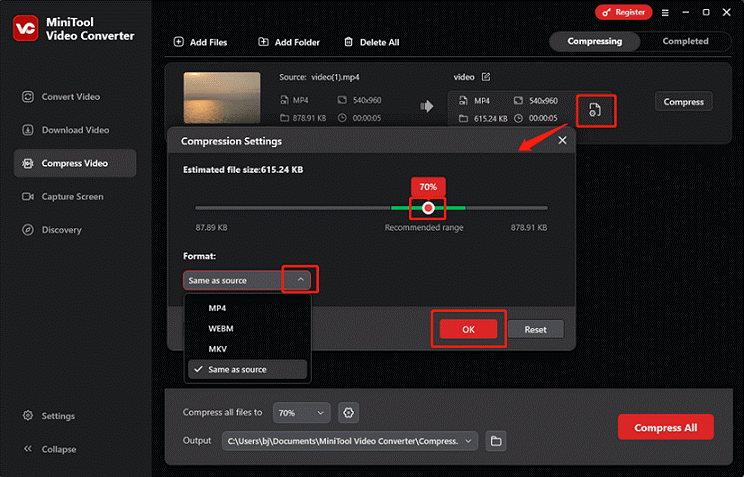
Task: Click the Reset button
Action: [535, 329]
